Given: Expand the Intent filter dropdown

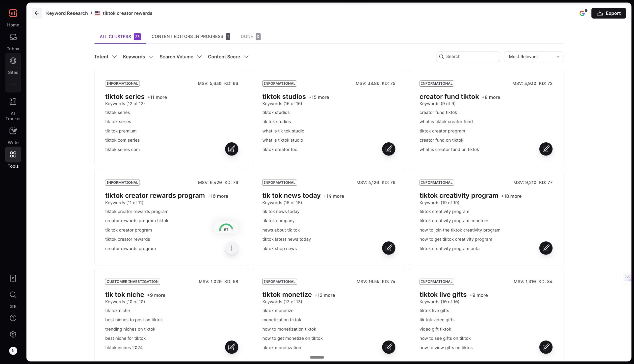Looking at the screenshot, I should pyautogui.click(x=105, y=57).
